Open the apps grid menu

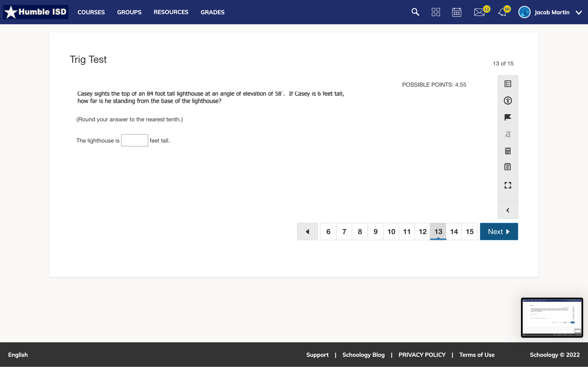pos(436,12)
